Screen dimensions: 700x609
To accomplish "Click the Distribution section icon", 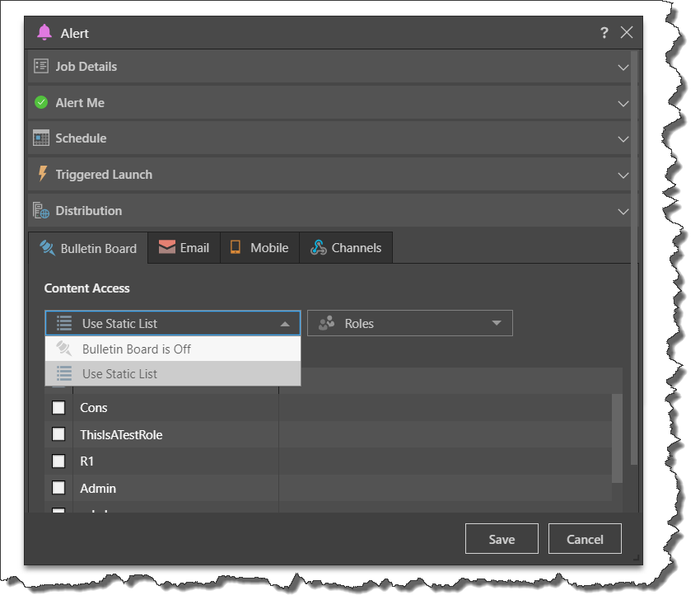I will coord(41,210).
